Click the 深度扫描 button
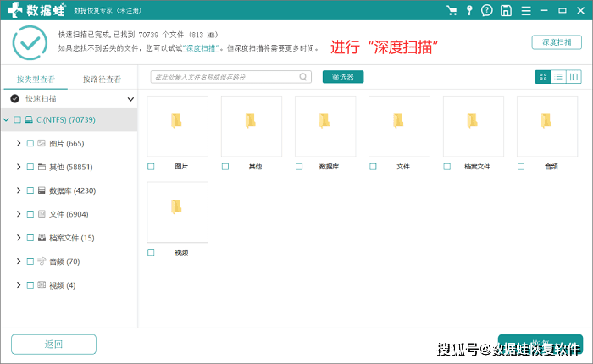This screenshot has width=593, height=364. pos(557,42)
